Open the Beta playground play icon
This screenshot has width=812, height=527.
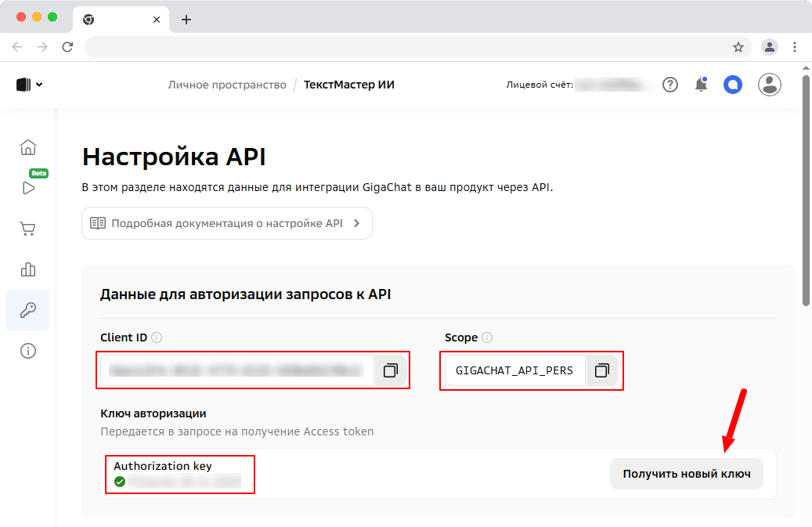(x=28, y=187)
